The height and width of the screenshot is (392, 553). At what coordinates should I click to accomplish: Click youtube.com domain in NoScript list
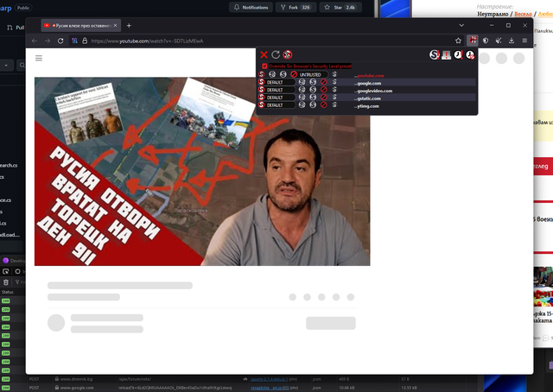pos(369,75)
